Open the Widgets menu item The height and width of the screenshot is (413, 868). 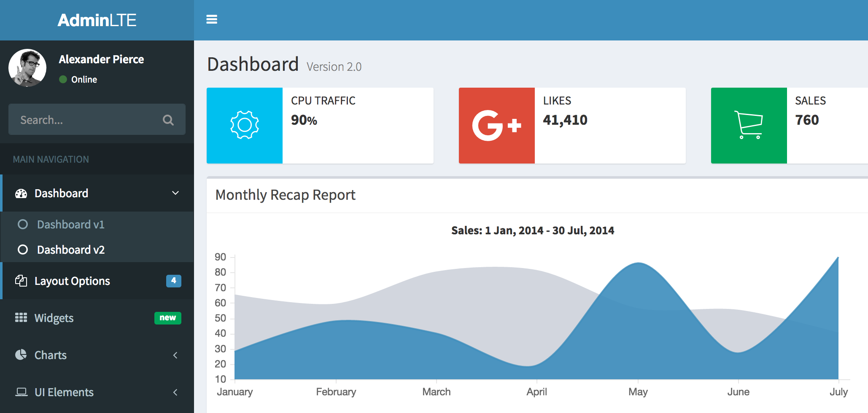(x=97, y=318)
